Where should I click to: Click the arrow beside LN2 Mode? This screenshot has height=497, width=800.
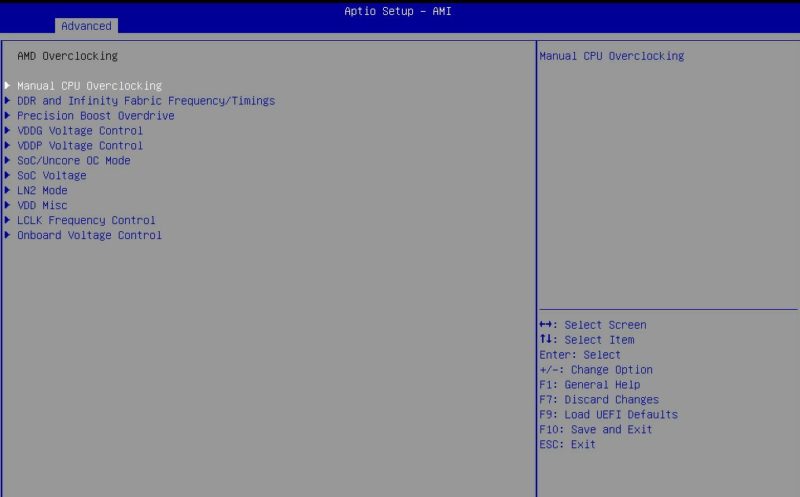(x=8, y=190)
